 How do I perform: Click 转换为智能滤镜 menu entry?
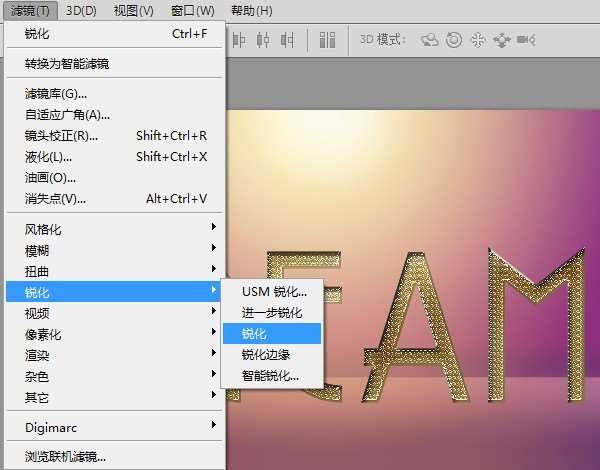pyautogui.click(x=67, y=64)
